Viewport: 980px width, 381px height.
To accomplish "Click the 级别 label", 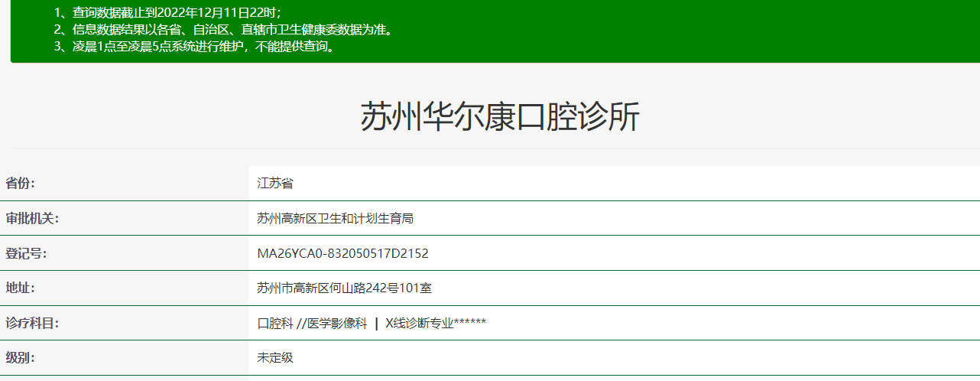I will point(21,357).
